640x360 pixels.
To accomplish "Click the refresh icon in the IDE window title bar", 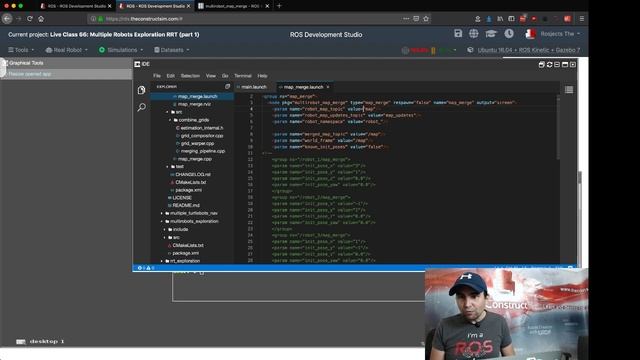I will [x=549, y=64].
